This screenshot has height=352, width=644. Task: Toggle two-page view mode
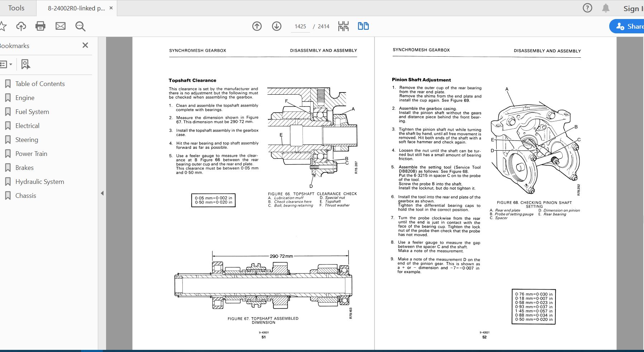click(x=363, y=26)
